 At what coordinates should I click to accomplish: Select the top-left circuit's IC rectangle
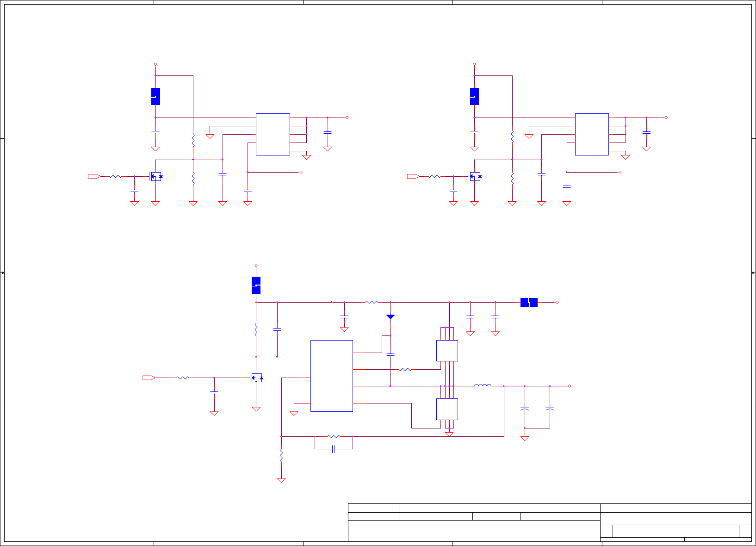[273, 134]
